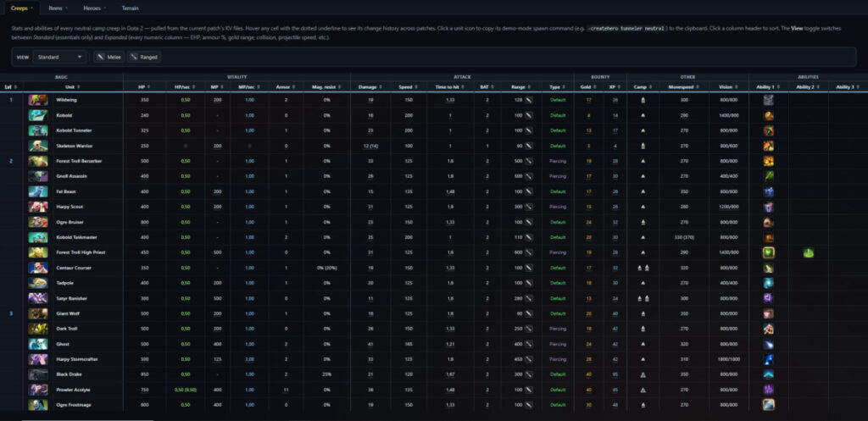Click the Satyr Banisher unit portrait
The width and height of the screenshot is (868, 421).
click(38, 298)
